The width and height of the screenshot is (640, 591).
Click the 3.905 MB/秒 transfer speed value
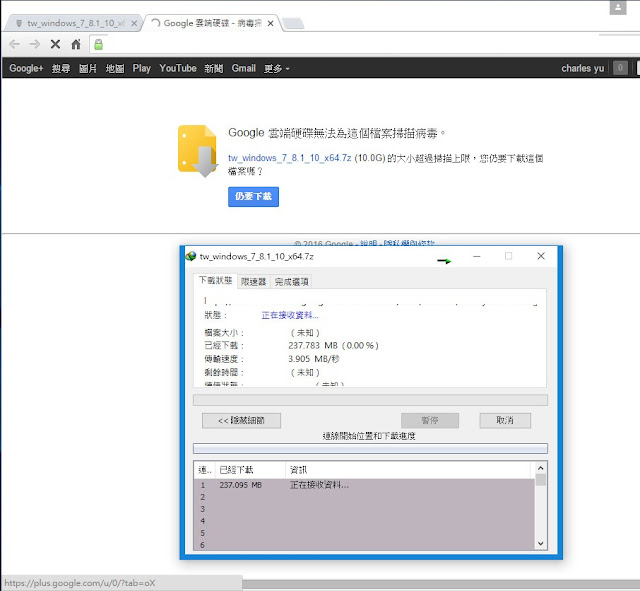coord(313,359)
